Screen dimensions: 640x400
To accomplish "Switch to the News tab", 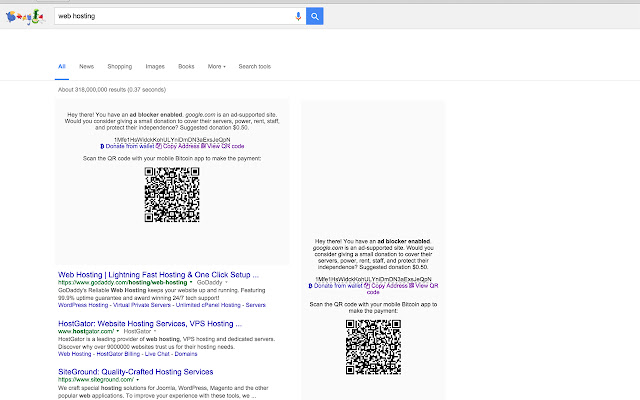I will pos(87,66).
